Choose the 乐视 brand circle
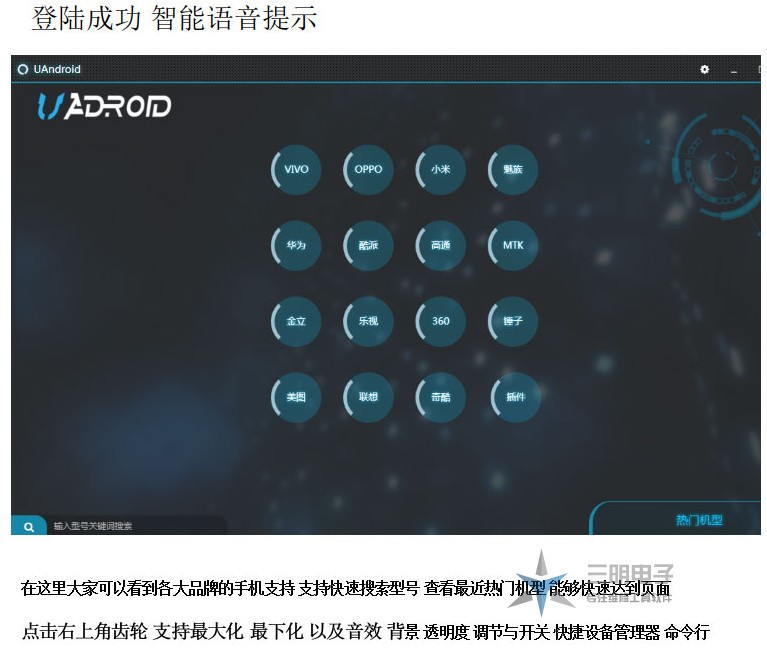 pyautogui.click(x=368, y=321)
